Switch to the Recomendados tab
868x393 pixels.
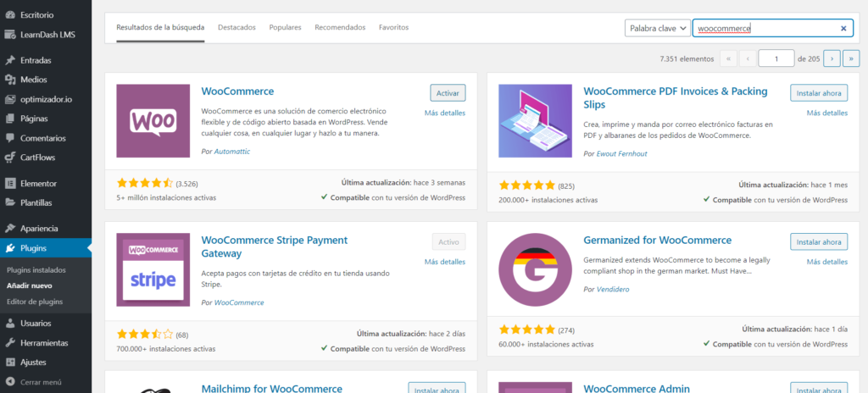coord(340,27)
